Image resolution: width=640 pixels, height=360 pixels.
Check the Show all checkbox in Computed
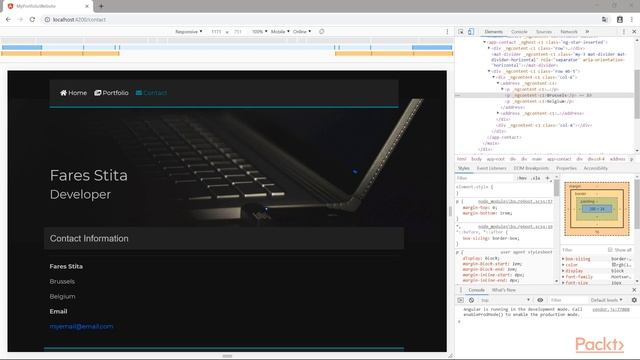[610, 249]
